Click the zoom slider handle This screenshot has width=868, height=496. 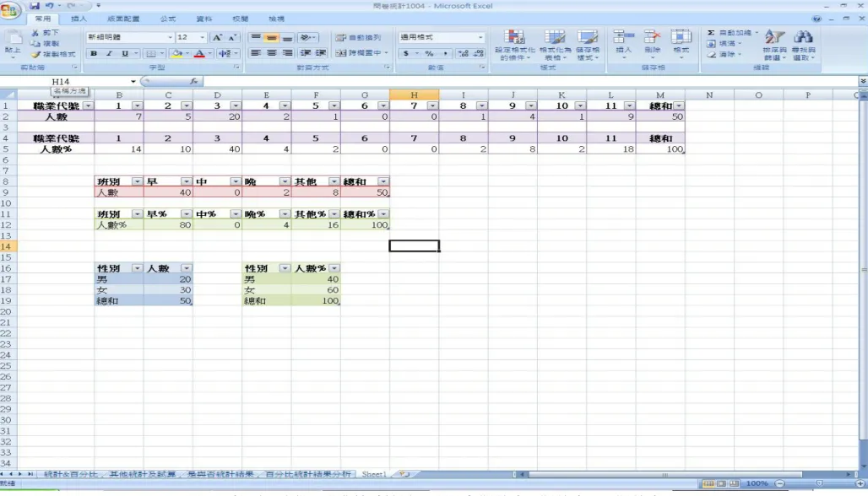coord(819,483)
